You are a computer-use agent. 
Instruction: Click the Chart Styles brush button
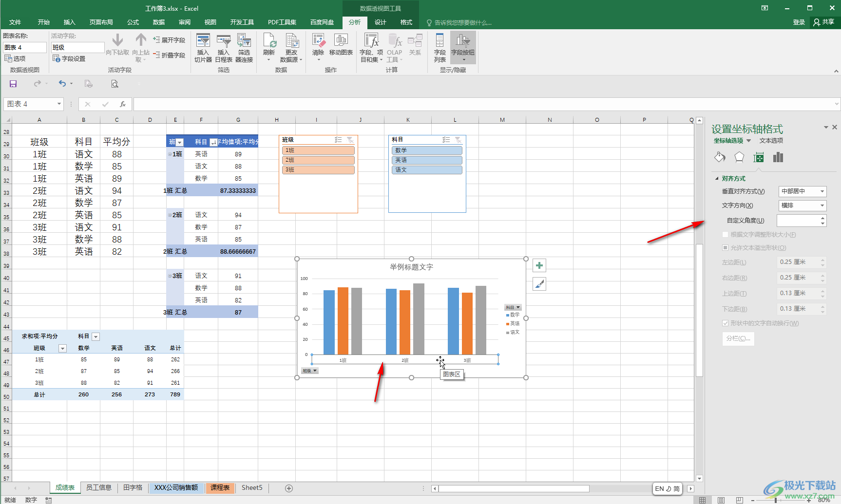(539, 284)
